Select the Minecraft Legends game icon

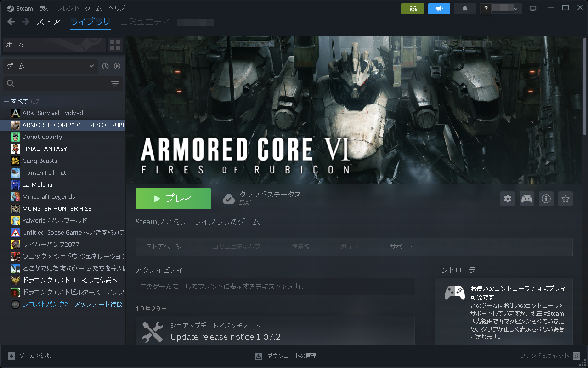16,197
